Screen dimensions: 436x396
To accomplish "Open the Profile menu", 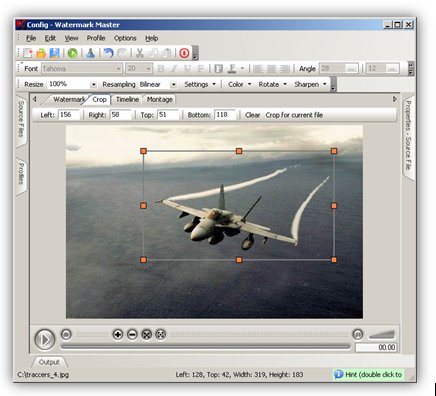I will (96, 38).
